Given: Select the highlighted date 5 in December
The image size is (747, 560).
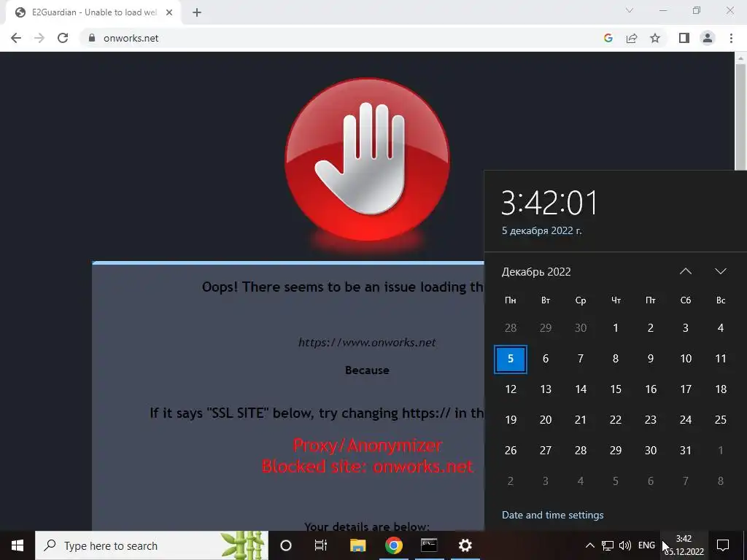Looking at the screenshot, I should 510,359.
